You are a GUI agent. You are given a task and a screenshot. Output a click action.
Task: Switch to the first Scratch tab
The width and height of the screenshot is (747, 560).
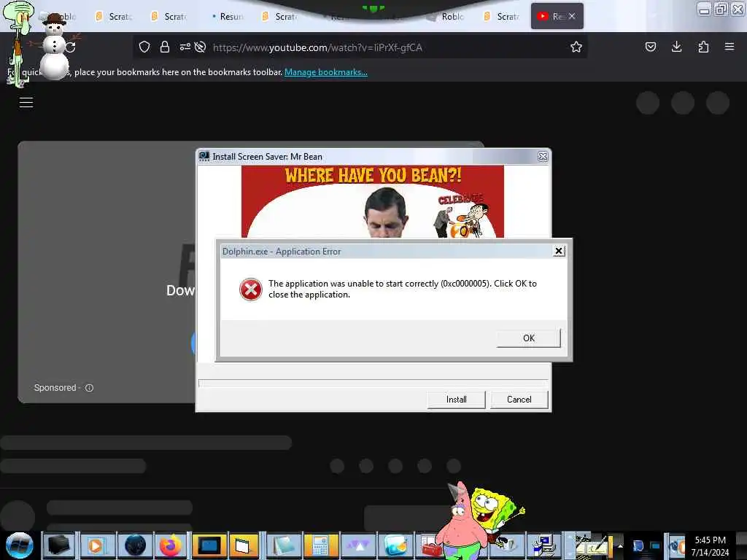click(113, 17)
